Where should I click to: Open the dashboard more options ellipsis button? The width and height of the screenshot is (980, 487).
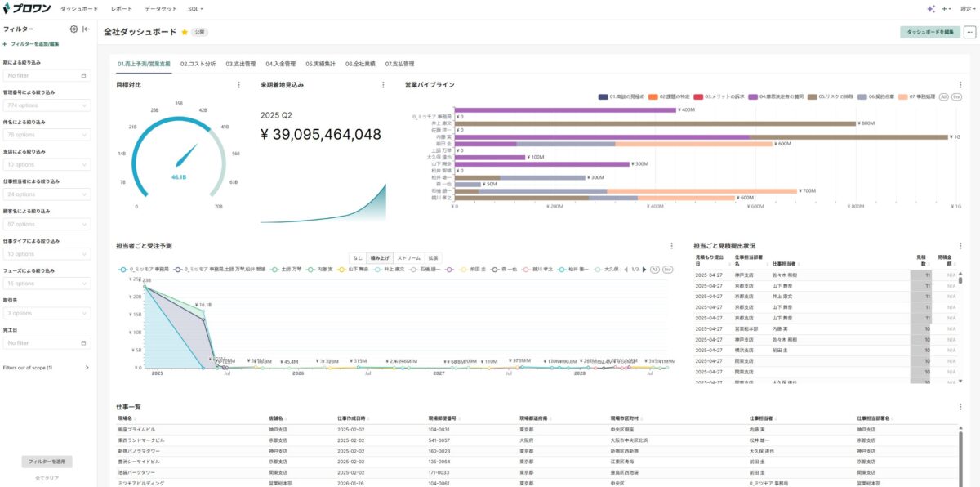(x=970, y=32)
